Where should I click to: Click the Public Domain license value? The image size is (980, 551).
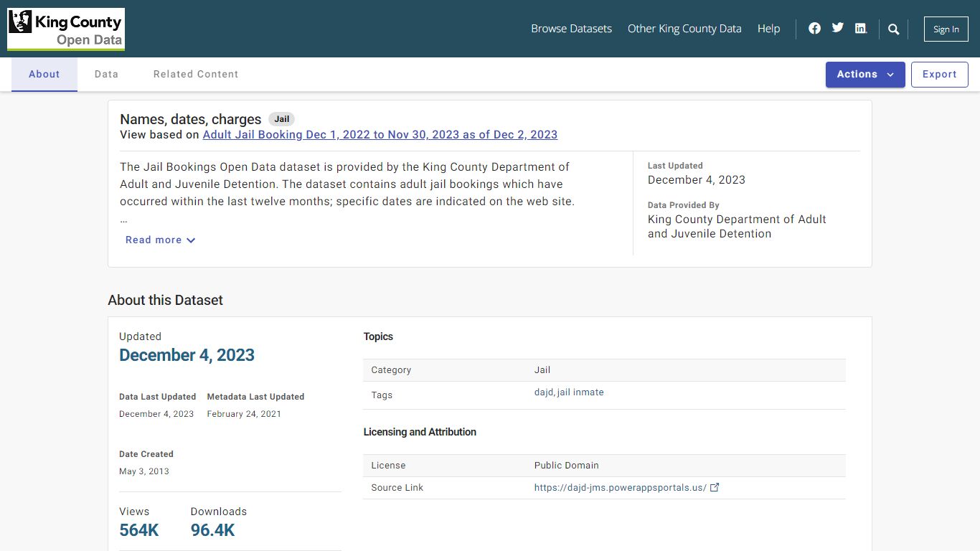pos(567,466)
